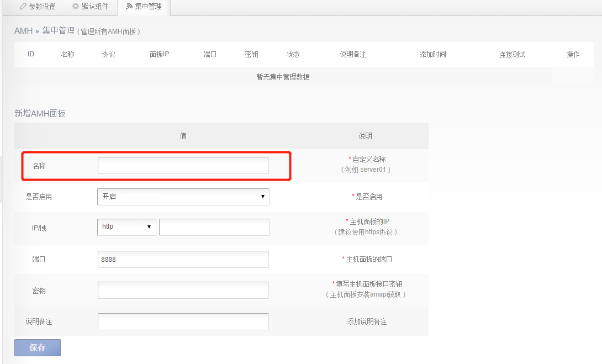The width and height of the screenshot is (602, 364).
Task: Open the http protocol dropdown
Action: point(126,227)
